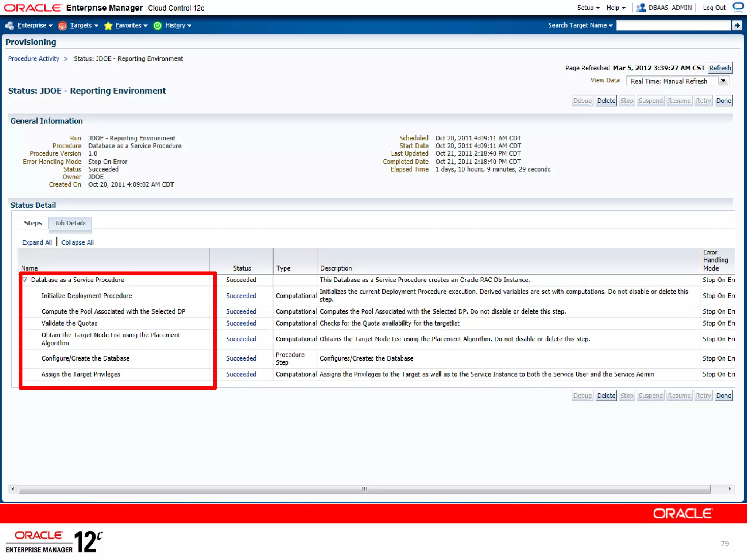Click the Targets bullseye icon
Image resolution: width=747 pixels, height=560 pixels.
pyautogui.click(x=63, y=26)
